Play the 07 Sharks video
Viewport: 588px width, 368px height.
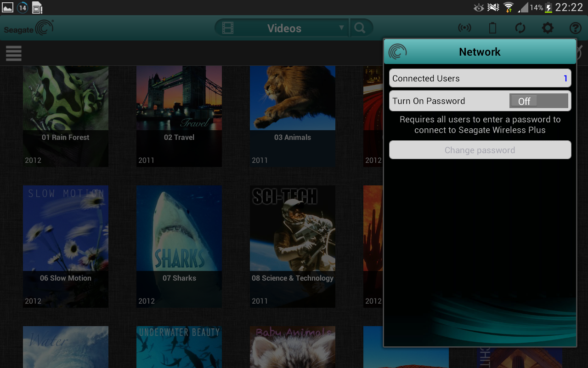pyautogui.click(x=179, y=246)
